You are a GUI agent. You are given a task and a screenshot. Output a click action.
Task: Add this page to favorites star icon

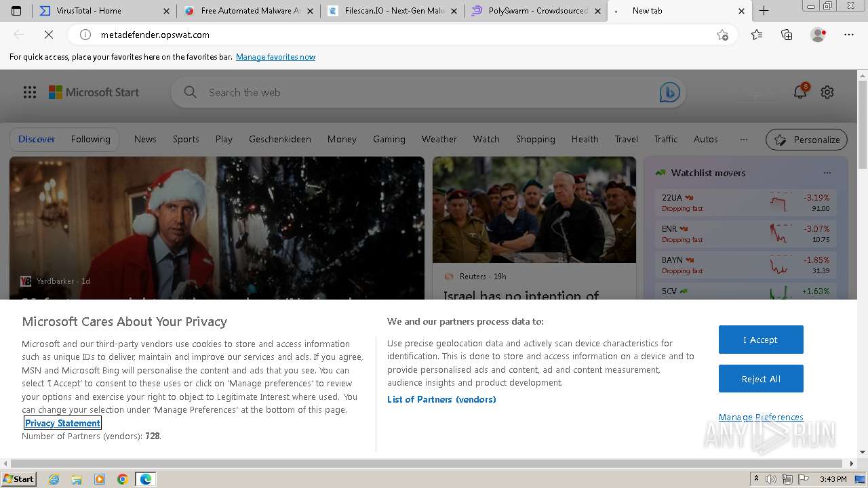[722, 35]
